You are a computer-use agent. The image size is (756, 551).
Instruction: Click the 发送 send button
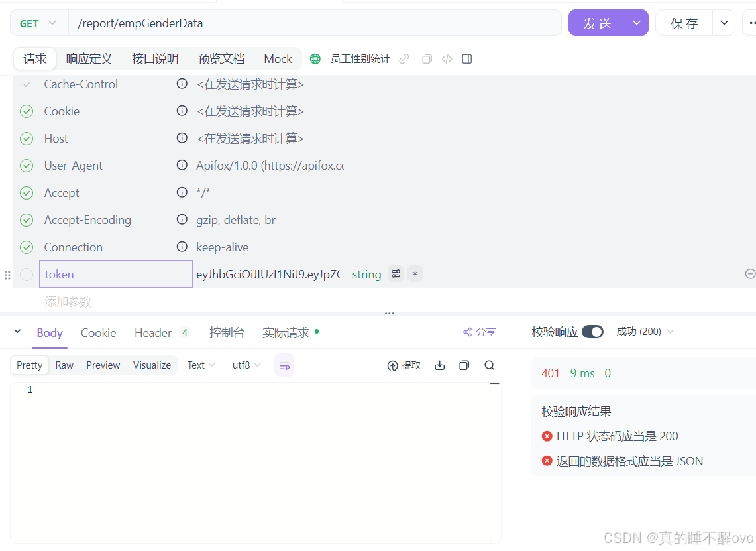click(x=598, y=23)
